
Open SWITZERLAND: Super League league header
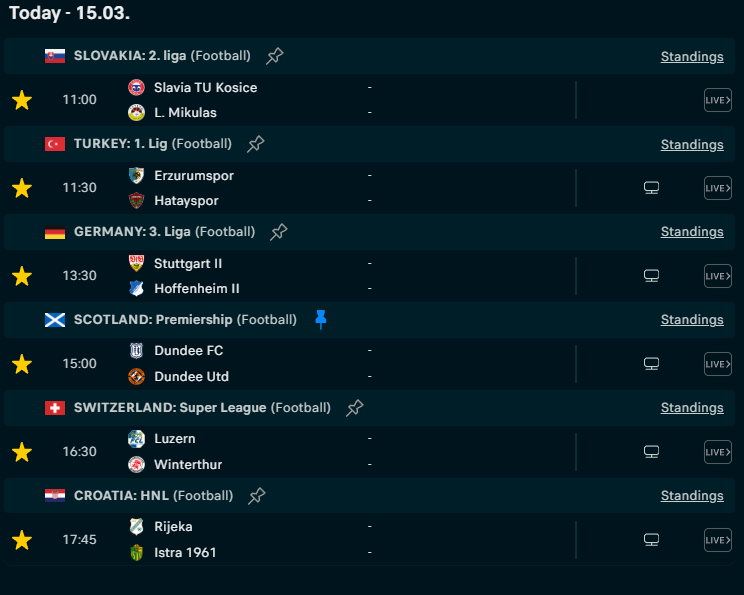tap(170, 408)
